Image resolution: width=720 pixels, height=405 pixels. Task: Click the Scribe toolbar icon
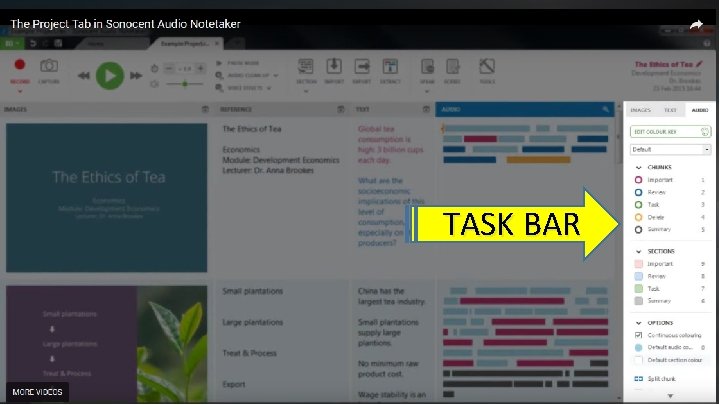pos(452,67)
